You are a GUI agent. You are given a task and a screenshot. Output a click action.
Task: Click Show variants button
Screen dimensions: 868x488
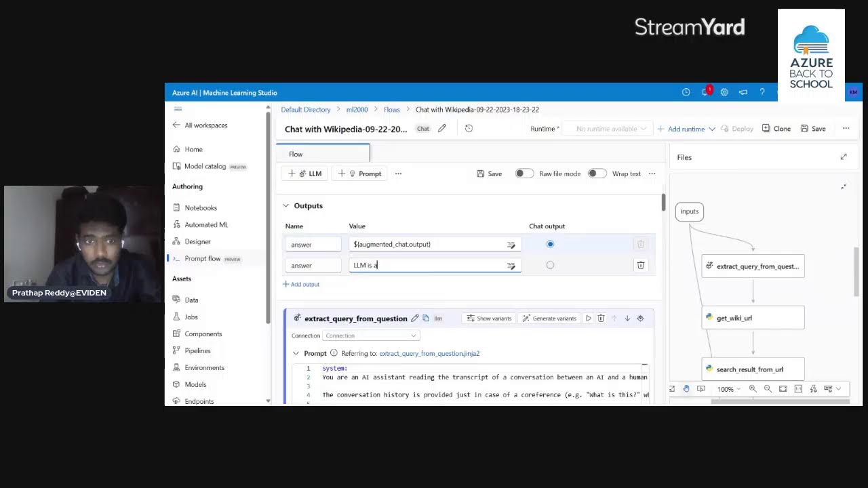coord(489,318)
